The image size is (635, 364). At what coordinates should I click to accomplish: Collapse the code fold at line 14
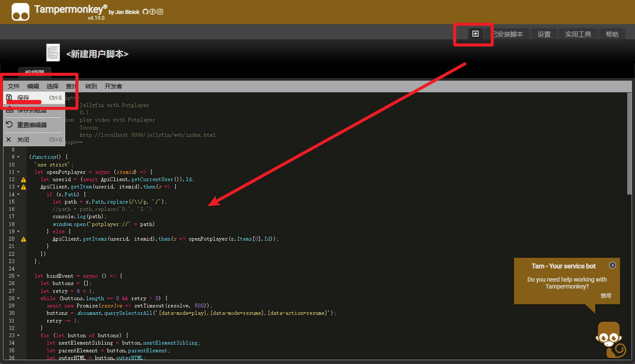tap(19, 195)
